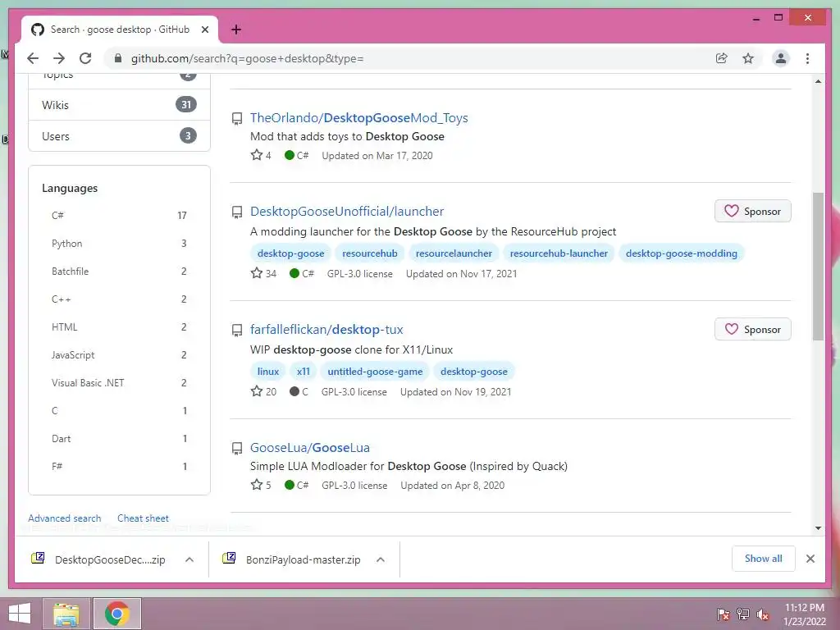Bookmark this page with the star icon
Screen dimensions: 840x630
point(748,58)
